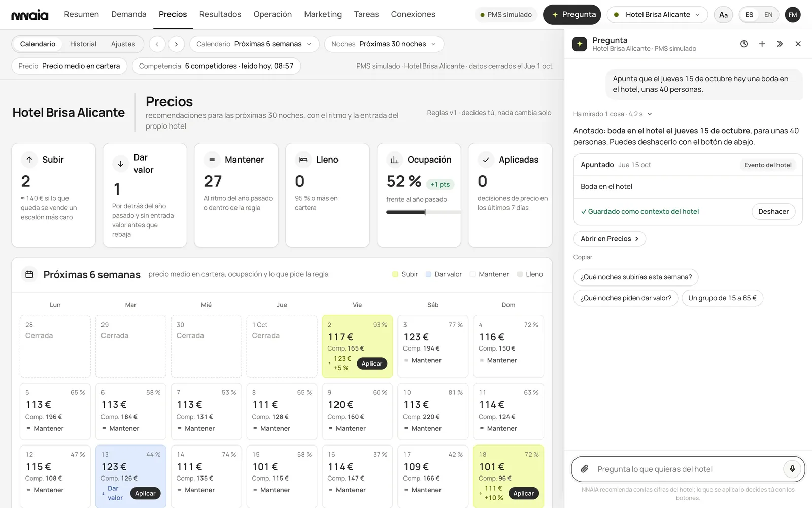Switch language to EN

coord(768,15)
